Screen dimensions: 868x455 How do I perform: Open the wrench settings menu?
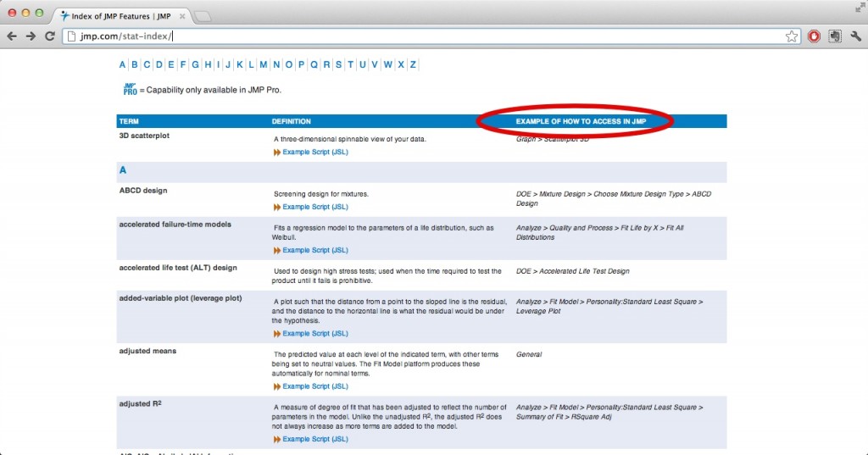coord(856,36)
